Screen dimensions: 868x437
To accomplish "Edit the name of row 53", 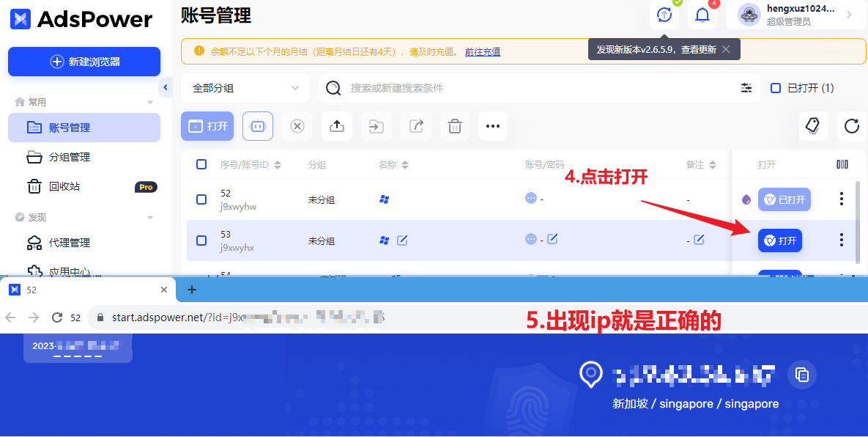I will point(402,240).
